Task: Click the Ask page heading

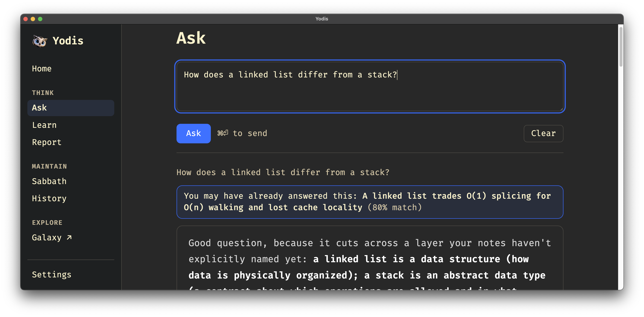Action: [x=191, y=38]
